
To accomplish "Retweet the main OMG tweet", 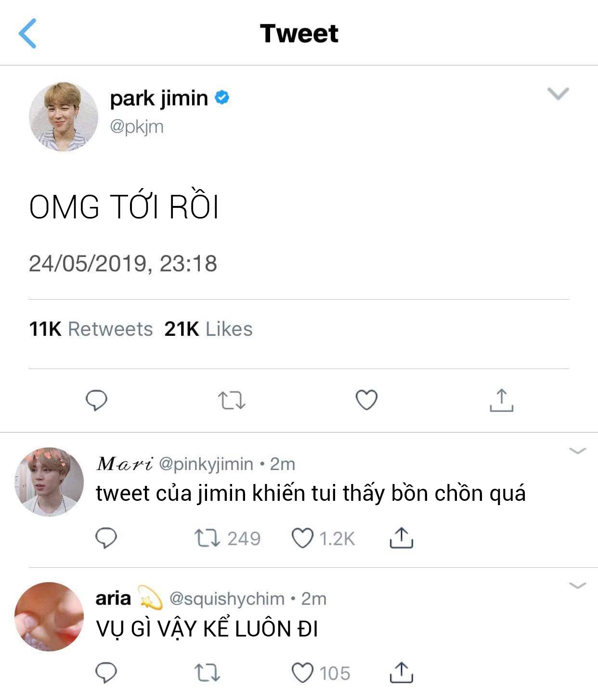I will (232, 400).
